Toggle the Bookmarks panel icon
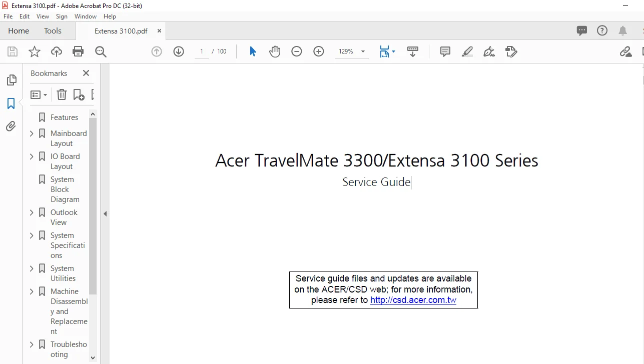644x364 pixels. (x=11, y=103)
